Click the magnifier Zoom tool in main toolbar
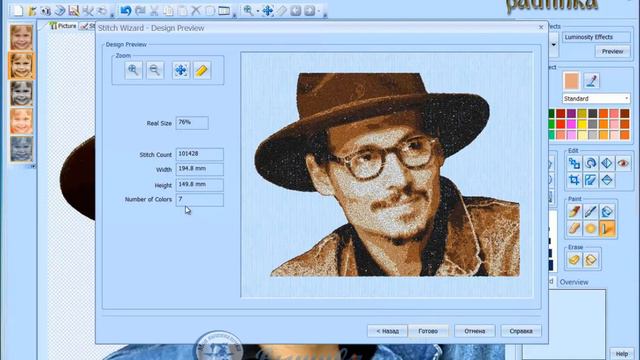The width and height of the screenshot is (640, 360). coord(248,10)
